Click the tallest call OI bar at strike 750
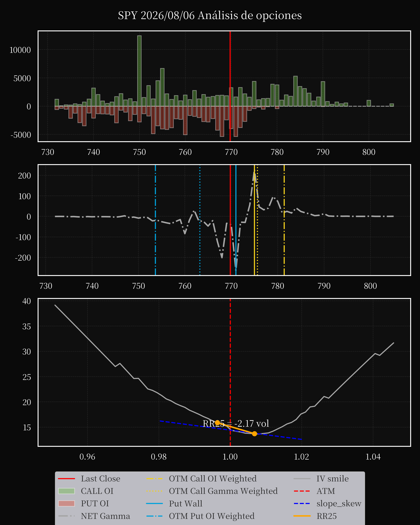The height and width of the screenshot is (525, 420). pyautogui.click(x=139, y=71)
